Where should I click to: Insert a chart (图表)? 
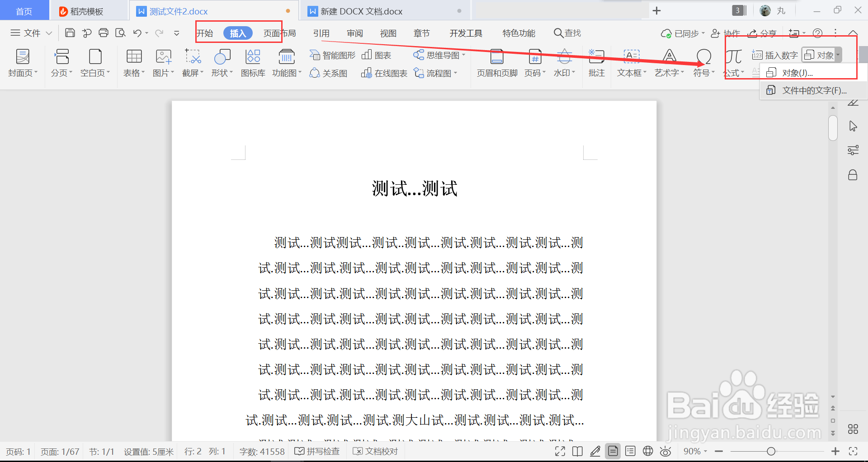pos(377,55)
